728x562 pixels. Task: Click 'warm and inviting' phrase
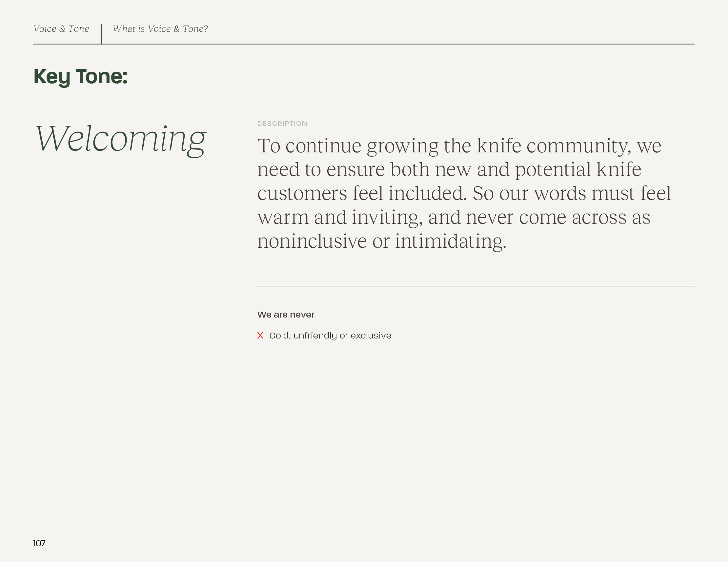pyautogui.click(x=338, y=218)
